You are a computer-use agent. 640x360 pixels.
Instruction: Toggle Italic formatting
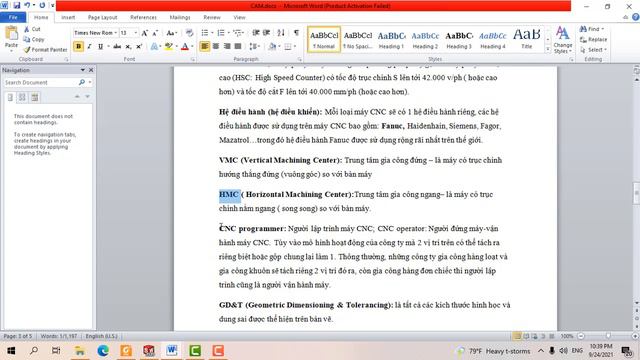point(89,47)
